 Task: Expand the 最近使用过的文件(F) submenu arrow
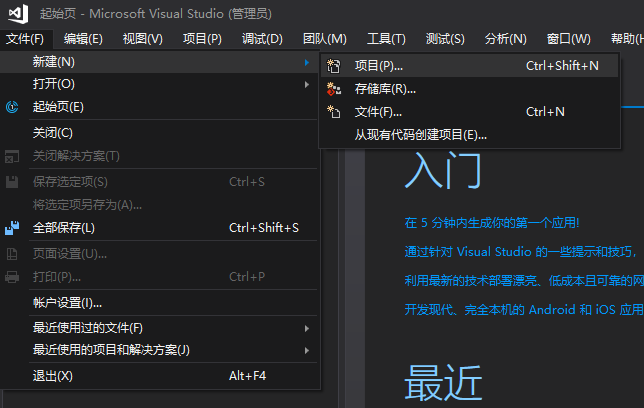point(307,328)
